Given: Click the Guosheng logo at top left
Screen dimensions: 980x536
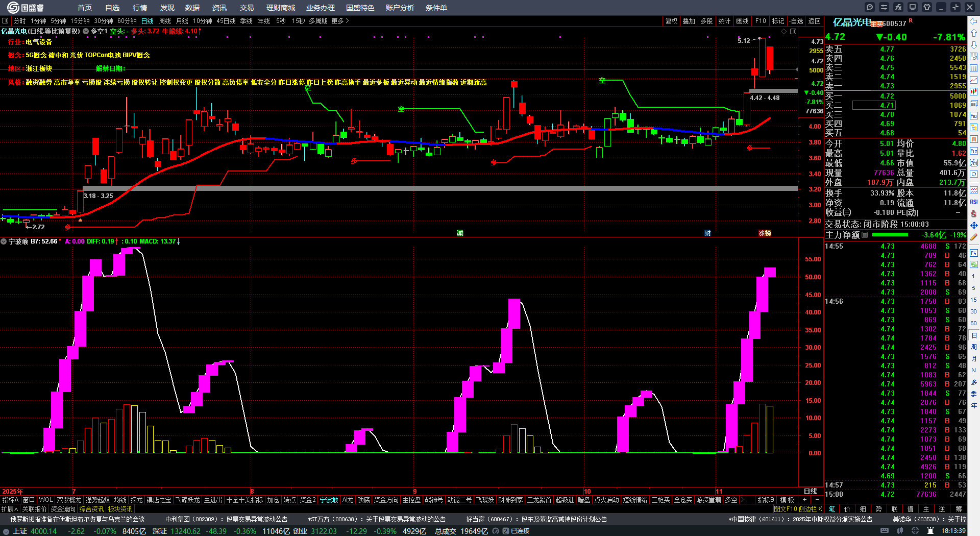Looking at the screenshot, I should click(26, 8).
